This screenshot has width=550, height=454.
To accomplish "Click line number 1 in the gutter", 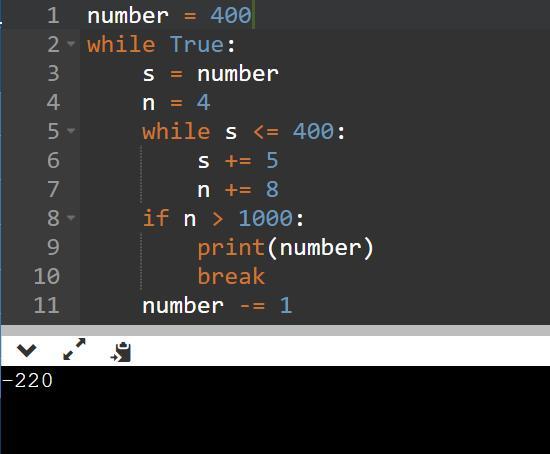I will 53,16.
